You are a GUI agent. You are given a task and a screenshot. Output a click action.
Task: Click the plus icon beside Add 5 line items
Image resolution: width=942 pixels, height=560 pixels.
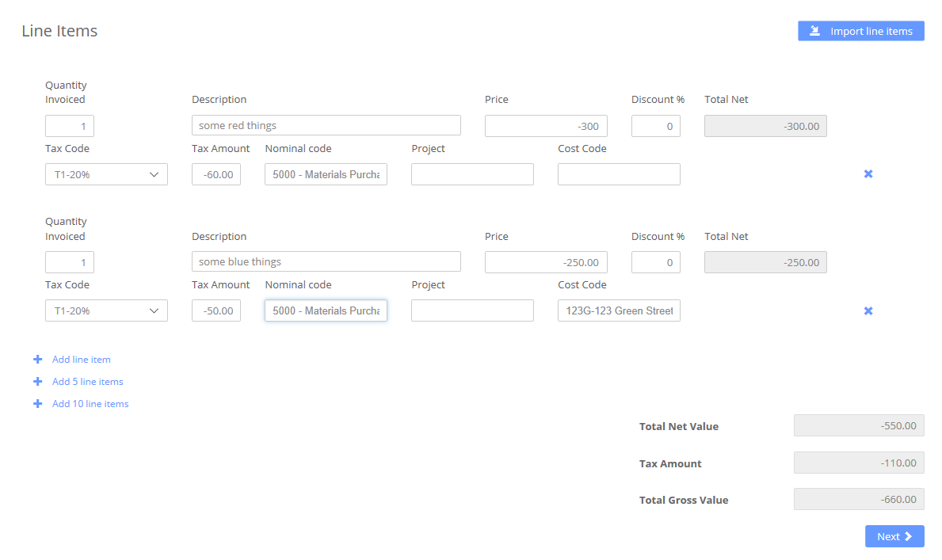[x=38, y=382]
